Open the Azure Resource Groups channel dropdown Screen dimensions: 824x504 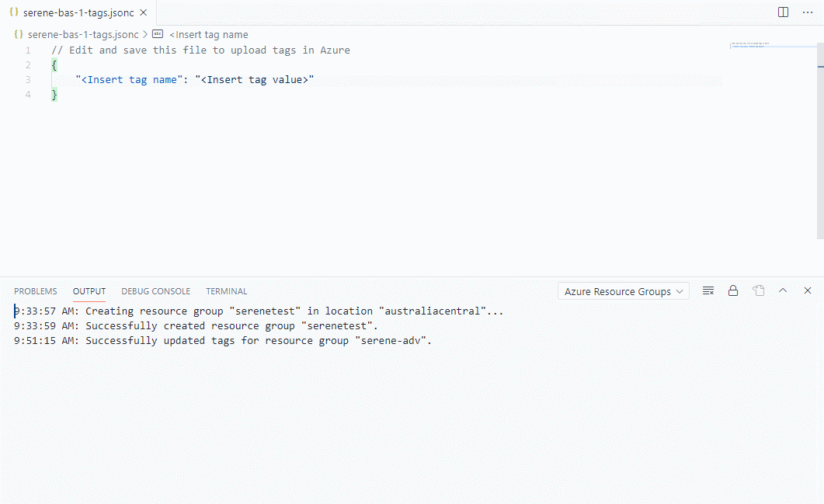click(x=623, y=290)
